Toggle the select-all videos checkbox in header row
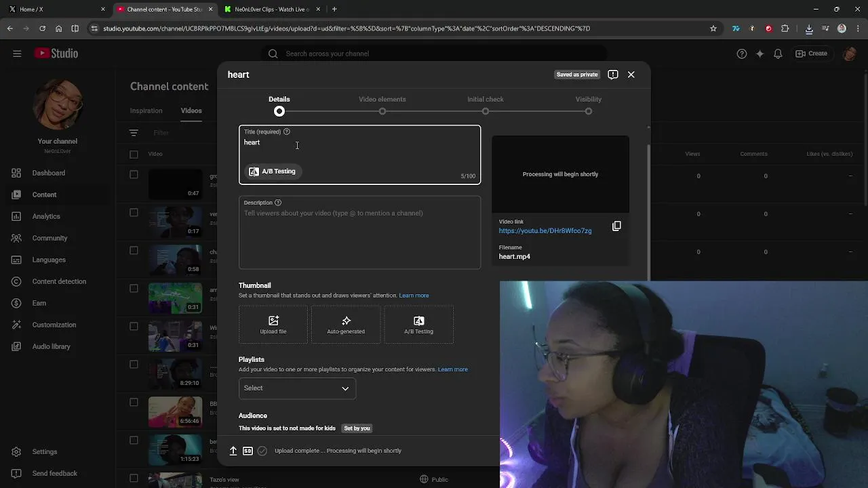This screenshot has width=868, height=488. tap(134, 154)
